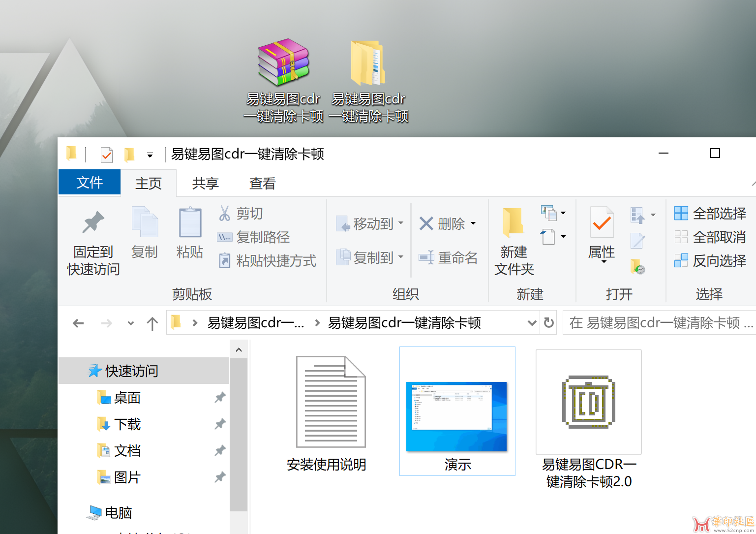Click the refresh button beside the address bar

click(548, 323)
